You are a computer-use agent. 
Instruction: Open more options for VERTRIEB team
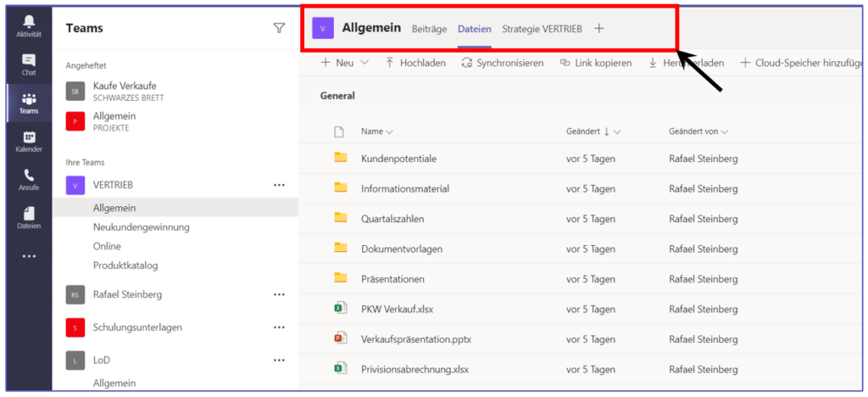click(279, 186)
